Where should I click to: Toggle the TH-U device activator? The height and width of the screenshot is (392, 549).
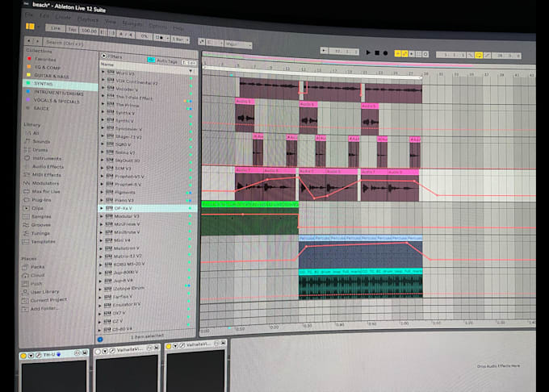23,356
